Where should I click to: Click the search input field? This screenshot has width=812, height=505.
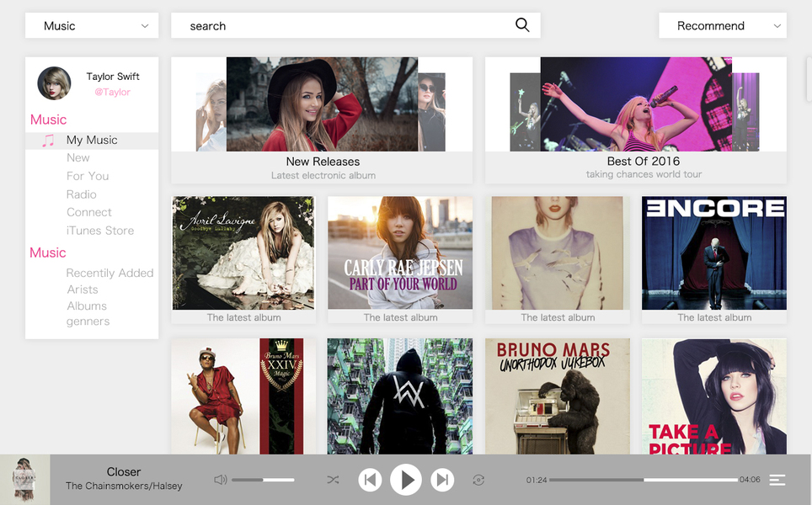click(355, 25)
